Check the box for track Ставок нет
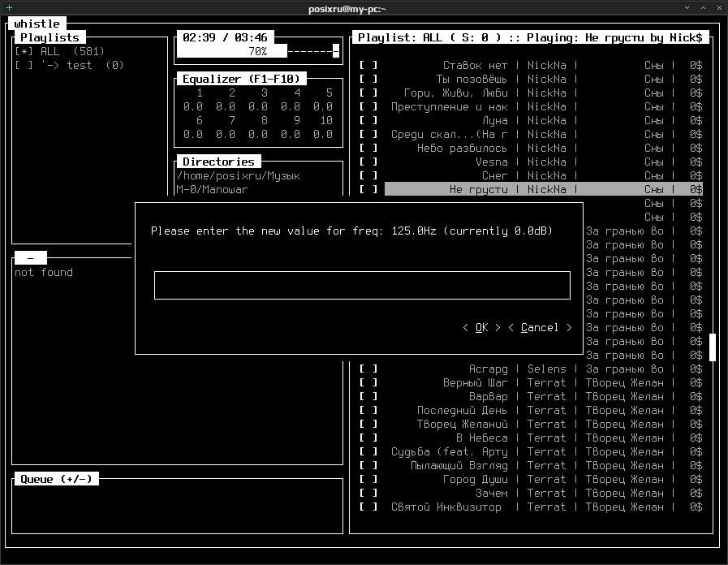The height and width of the screenshot is (565, 728). pos(368,66)
